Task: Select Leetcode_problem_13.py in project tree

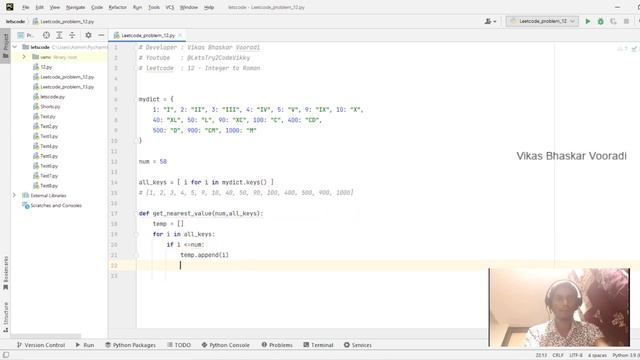Action: tap(64, 87)
